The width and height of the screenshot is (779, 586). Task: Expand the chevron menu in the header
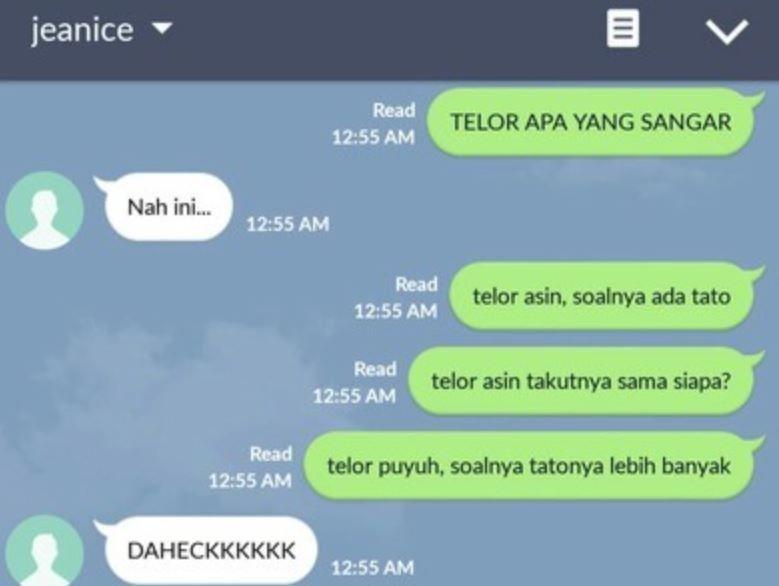pyautogui.click(x=727, y=32)
